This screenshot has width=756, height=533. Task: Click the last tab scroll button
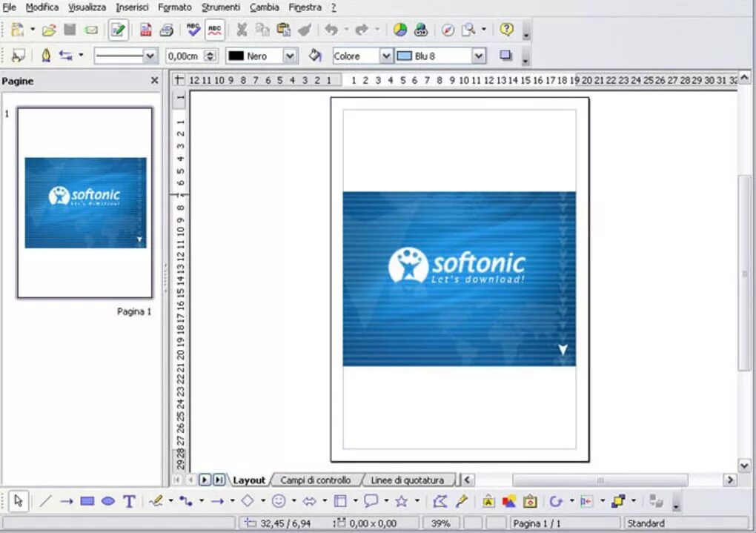219,480
